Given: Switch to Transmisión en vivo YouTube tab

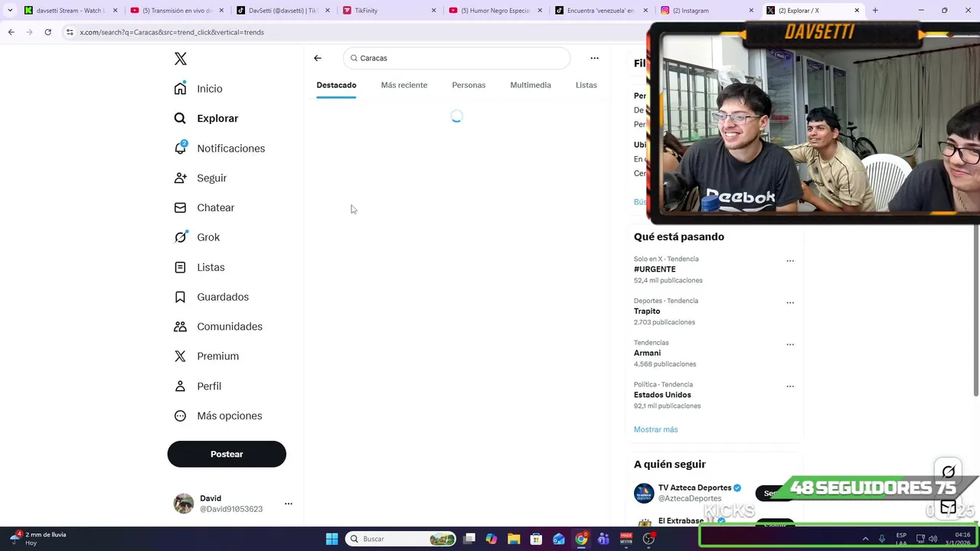Looking at the screenshot, I should point(176,11).
